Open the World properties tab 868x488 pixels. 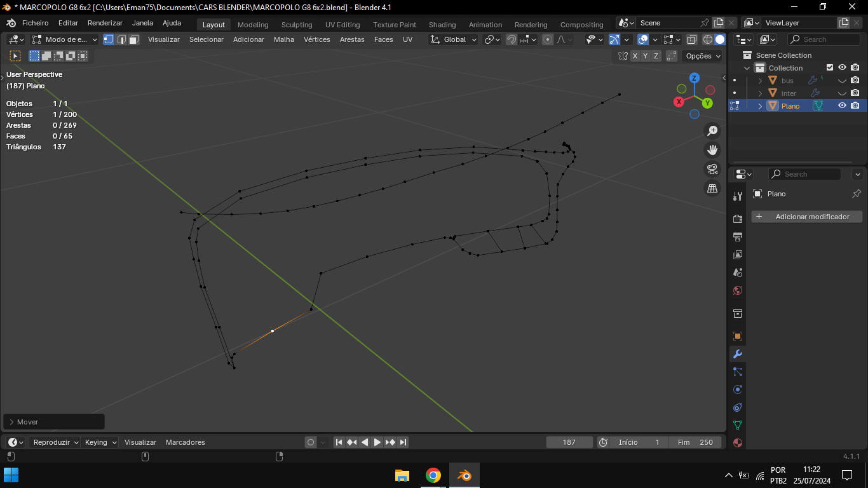click(x=738, y=290)
